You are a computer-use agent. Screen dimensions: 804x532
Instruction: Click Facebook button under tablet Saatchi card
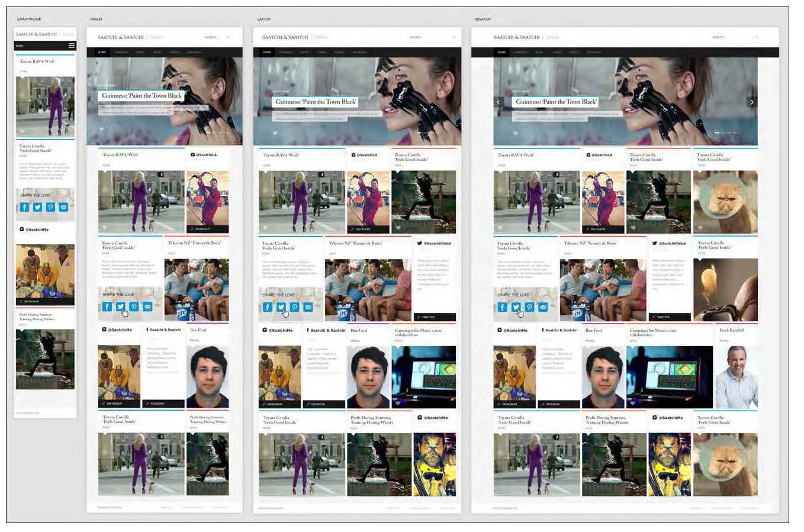point(163,404)
